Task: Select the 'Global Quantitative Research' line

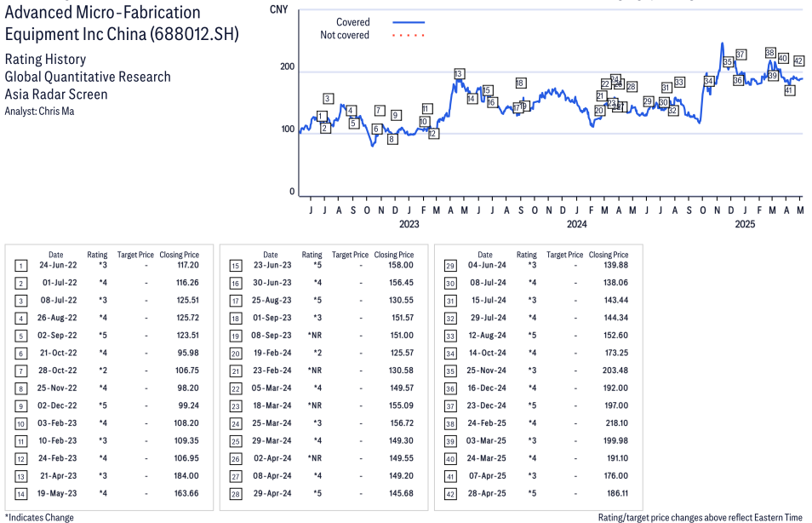Action: 88,77
